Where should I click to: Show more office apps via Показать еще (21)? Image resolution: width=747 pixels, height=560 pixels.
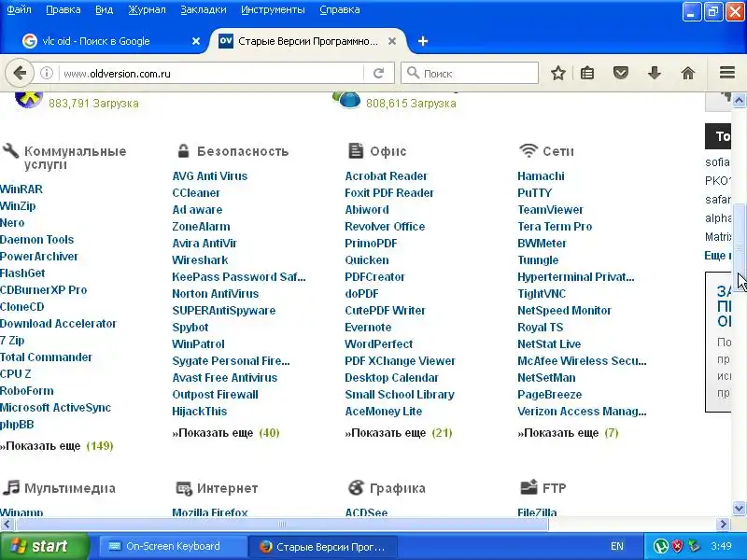(399, 433)
